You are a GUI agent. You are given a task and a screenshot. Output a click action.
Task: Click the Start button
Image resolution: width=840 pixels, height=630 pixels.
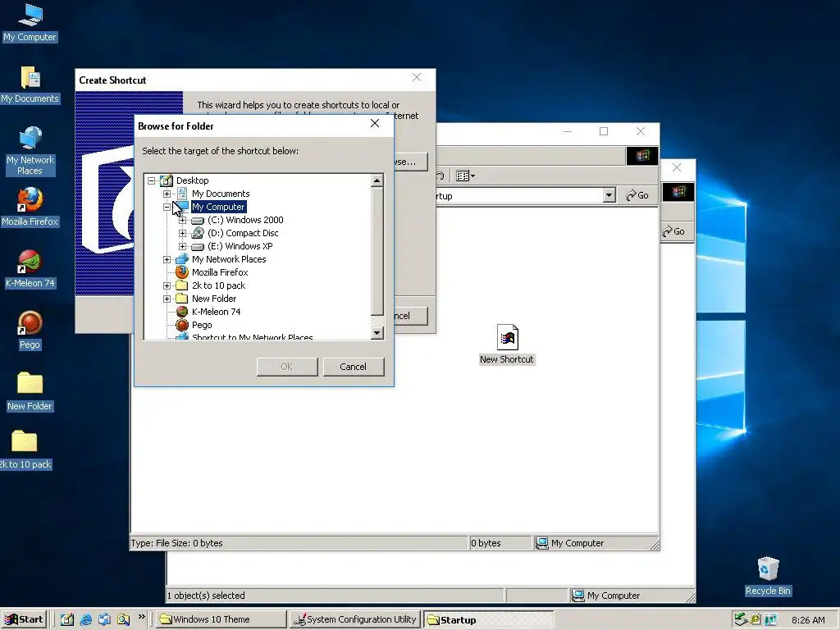pos(24,619)
